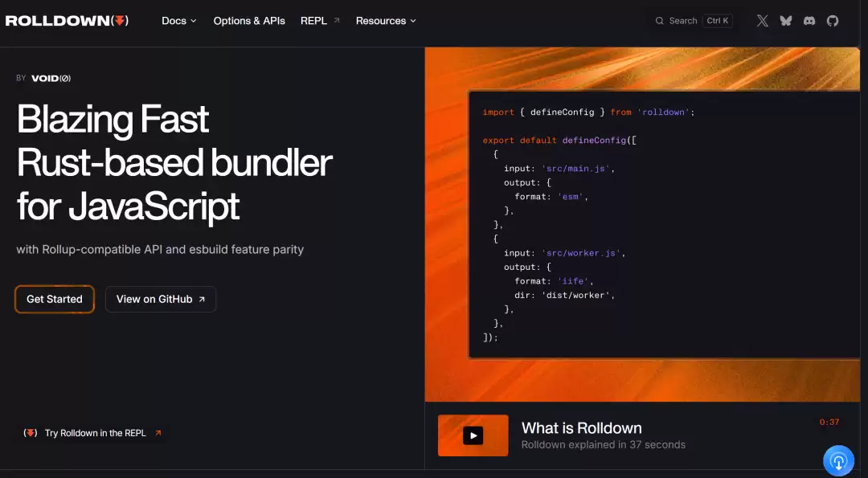The image size is (868, 478).
Task: Click the Ctrl K shortcut badge
Action: point(718,21)
